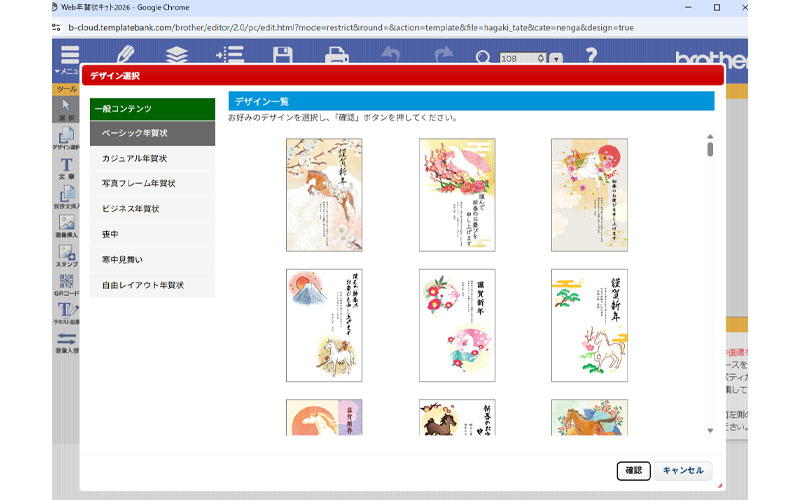Viewport: 800px width, 500px height.
Task: Click the design list scrollbar down arrow
Action: [x=710, y=430]
